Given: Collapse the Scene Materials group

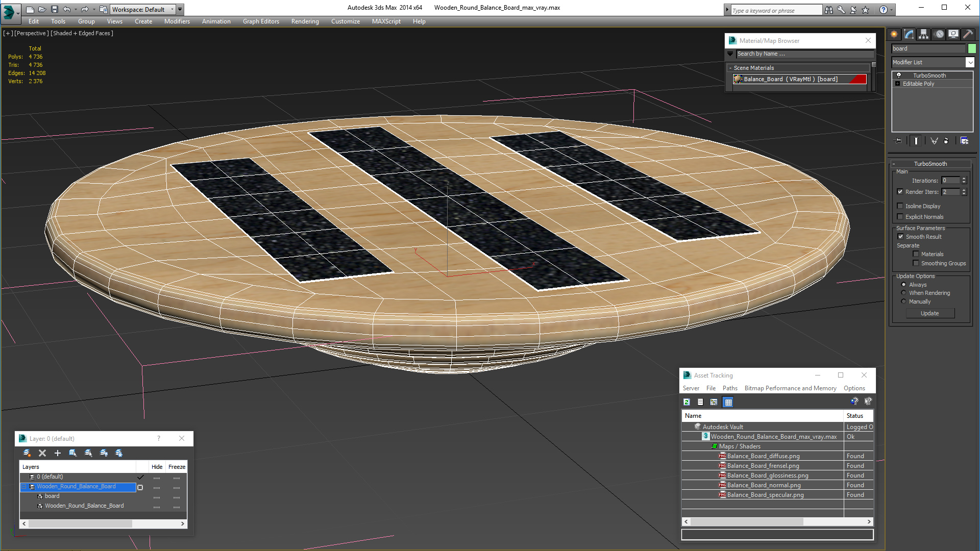Looking at the screenshot, I should click(730, 68).
